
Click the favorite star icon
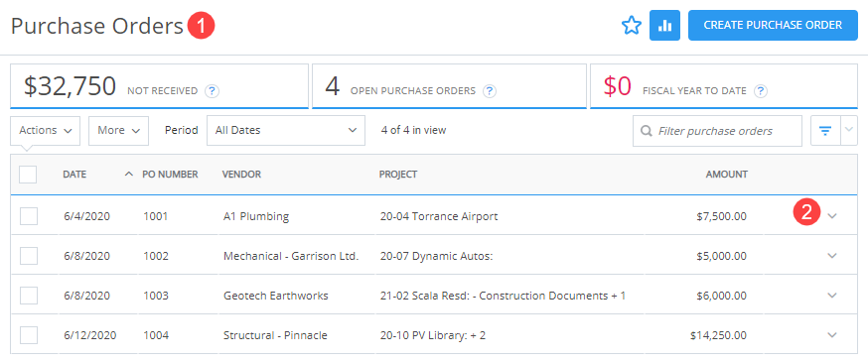click(631, 26)
